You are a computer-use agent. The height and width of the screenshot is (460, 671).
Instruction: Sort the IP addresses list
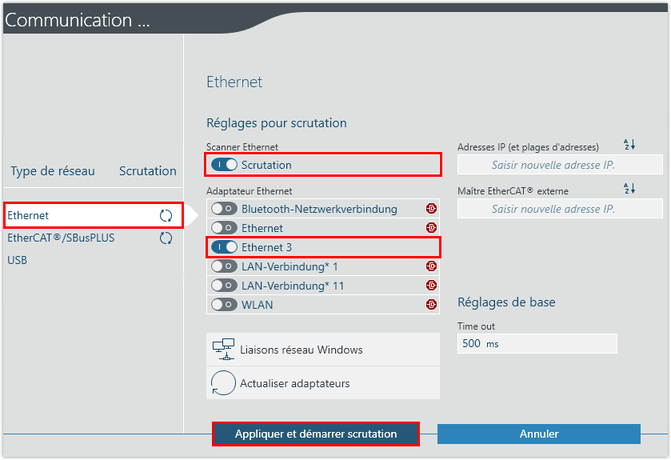[629, 146]
